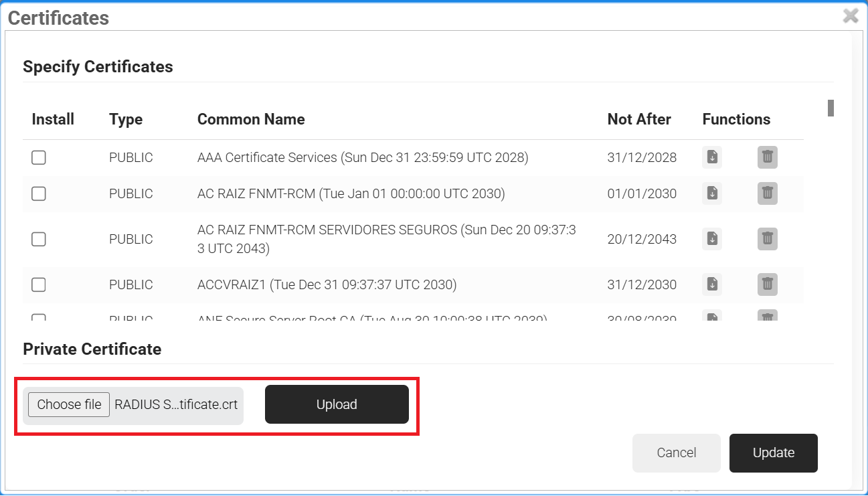This screenshot has width=868, height=496.
Task: Click the Common Name column header
Action: click(251, 119)
